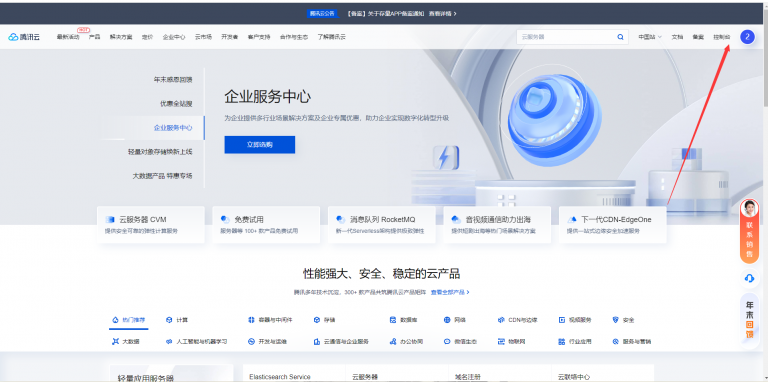Viewport: 768px width, 382px height.
Task: Open the headset customer service icon
Action: tap(749, 278)
